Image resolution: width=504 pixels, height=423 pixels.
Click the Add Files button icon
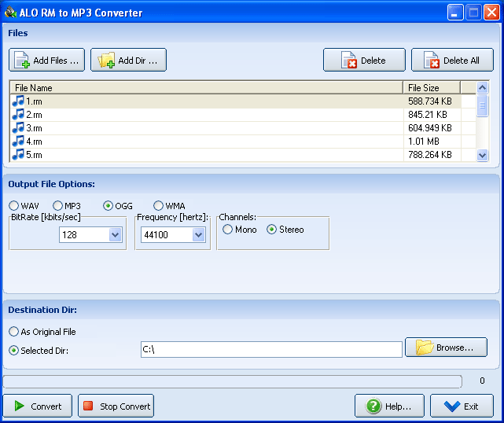[22, 61]
